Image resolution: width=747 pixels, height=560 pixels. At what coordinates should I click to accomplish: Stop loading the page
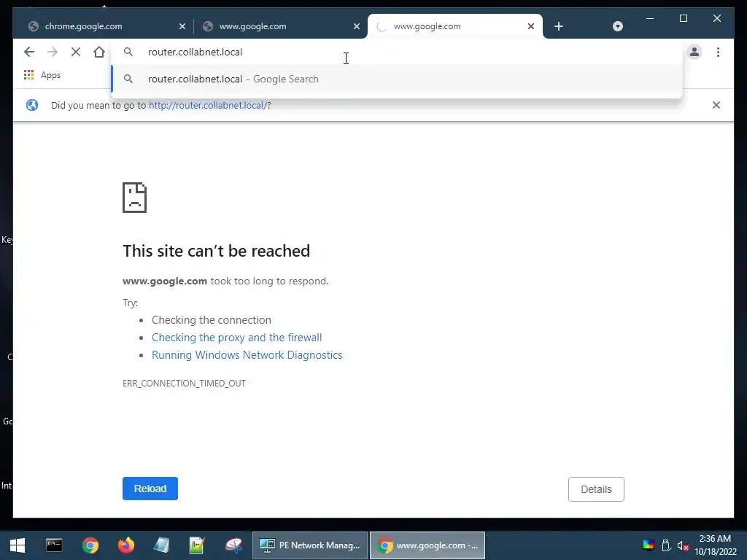76,52
